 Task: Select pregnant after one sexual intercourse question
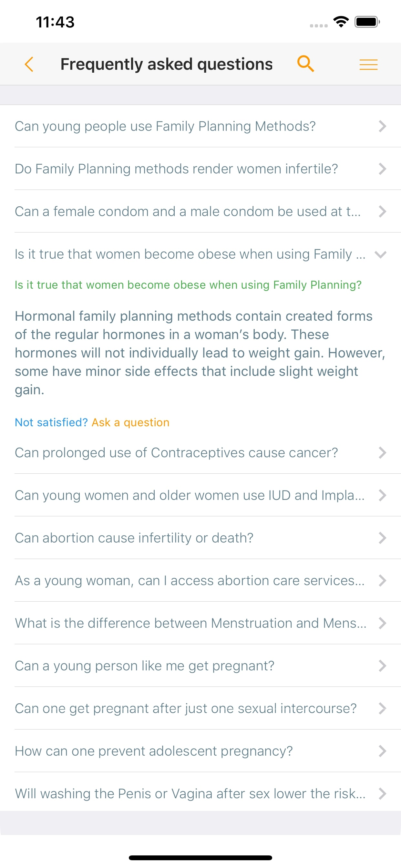coord(200,708)
